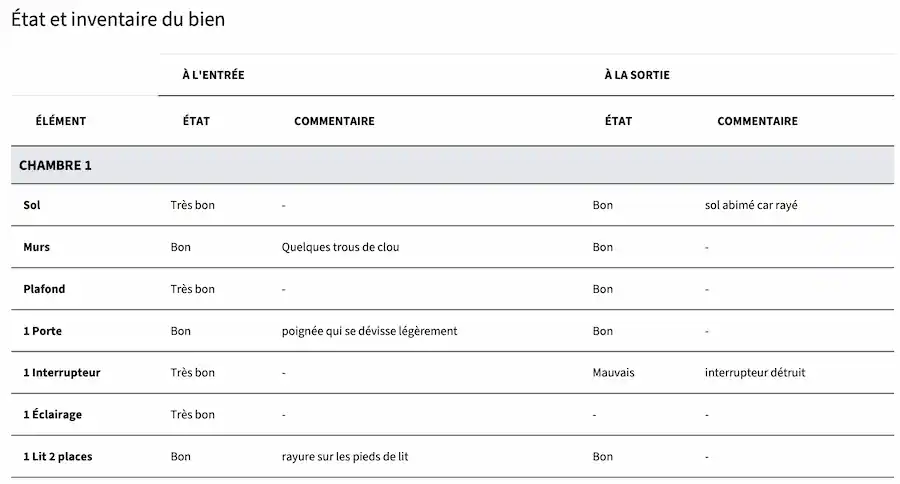Click the "1 Interrupteur" row label
900x484 pixels.
point(61,373)
